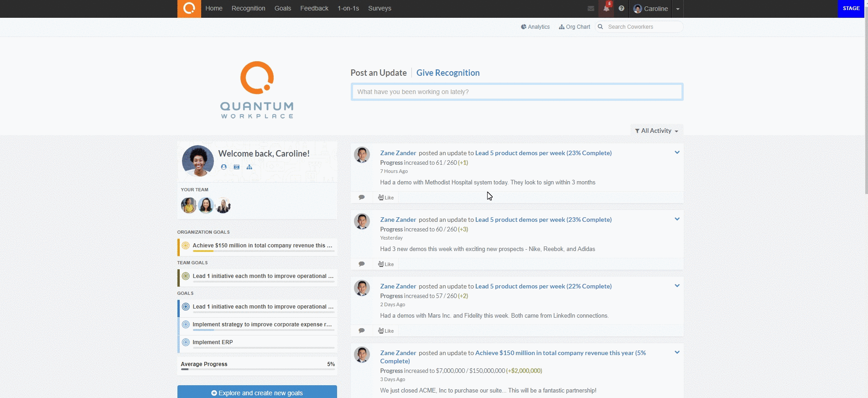Expand the chevron menu on the 7 Hours Ago post
This screenshot has width=868, height=398.
point(677,152)
